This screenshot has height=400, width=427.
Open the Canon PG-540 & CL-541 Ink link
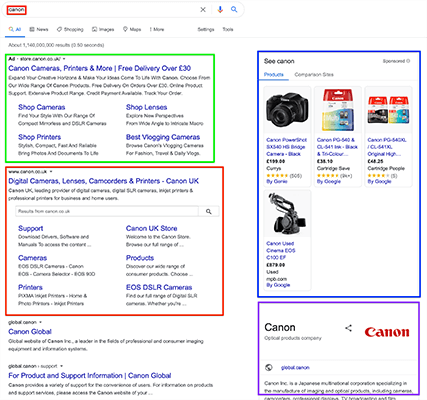337,147
